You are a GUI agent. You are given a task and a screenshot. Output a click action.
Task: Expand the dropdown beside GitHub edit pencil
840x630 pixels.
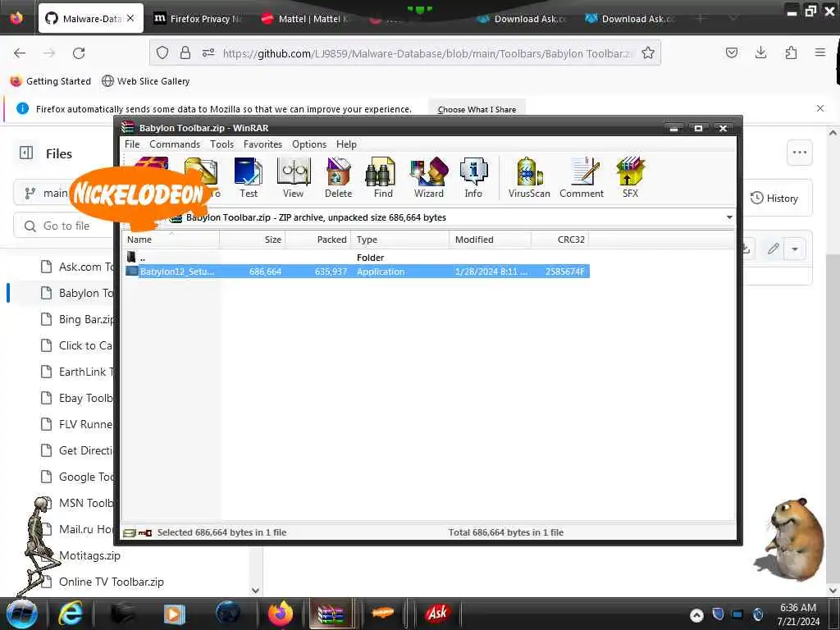point(795,249)
